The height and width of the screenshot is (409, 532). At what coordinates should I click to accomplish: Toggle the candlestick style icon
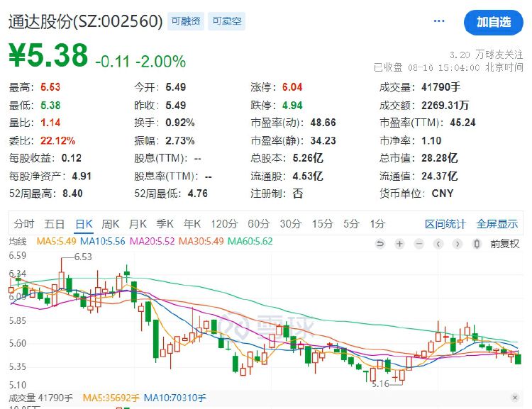[477, 244]
